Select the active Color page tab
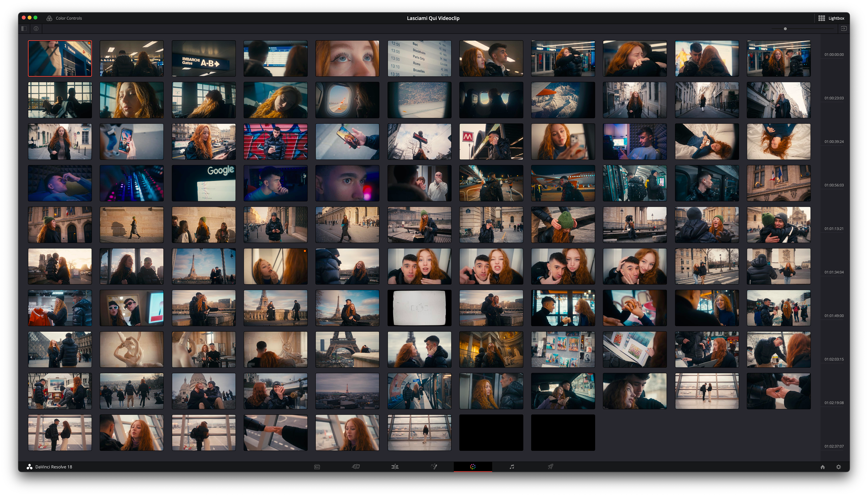Image resolution: width=868 pixels, height=496 pixels. tap(473, 467)
